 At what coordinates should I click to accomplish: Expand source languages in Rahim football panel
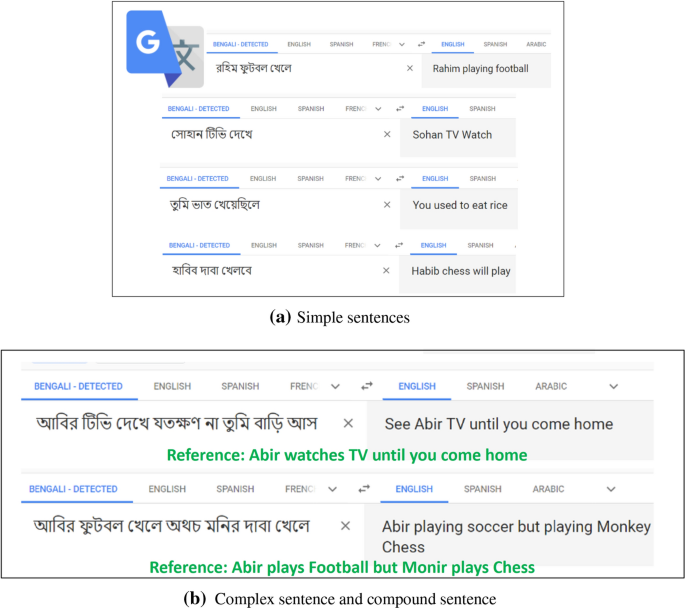(x=402, y=44)
